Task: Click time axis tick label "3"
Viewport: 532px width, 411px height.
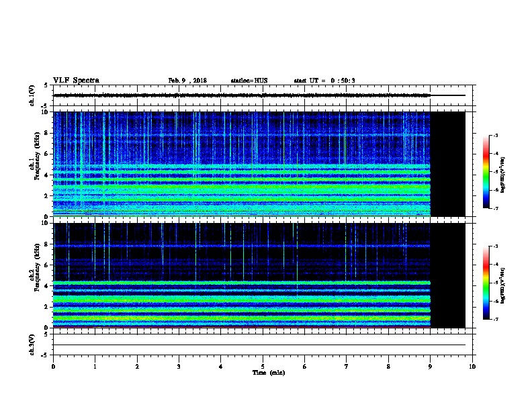Action: (x=179, y=366)
